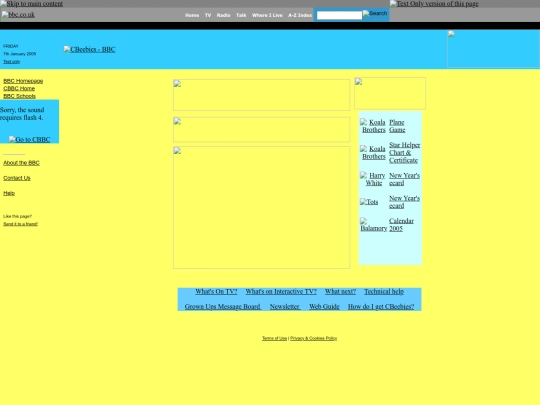The image size is (540, 405).
Task: Click the Tots image icon
Action: [369, 202]
